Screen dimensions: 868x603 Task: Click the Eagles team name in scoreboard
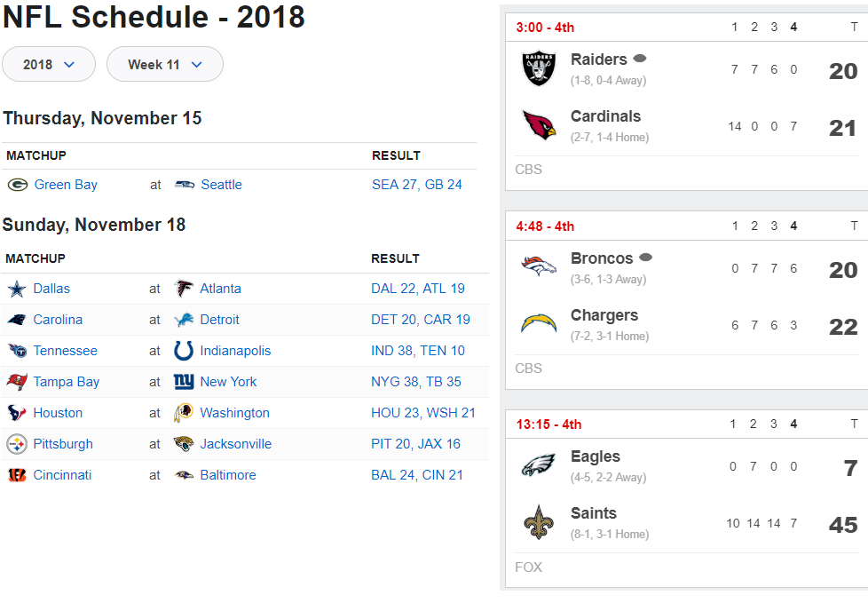click(x=596, y=456)
